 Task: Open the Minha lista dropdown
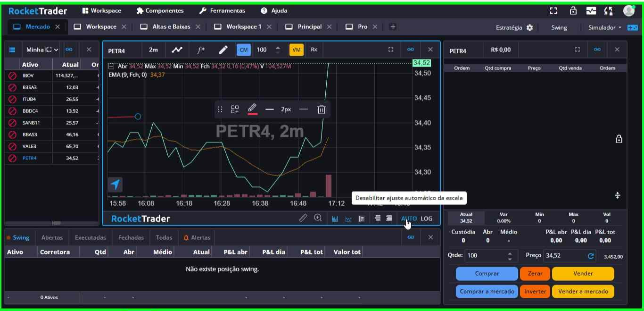[x=42, y=50]
